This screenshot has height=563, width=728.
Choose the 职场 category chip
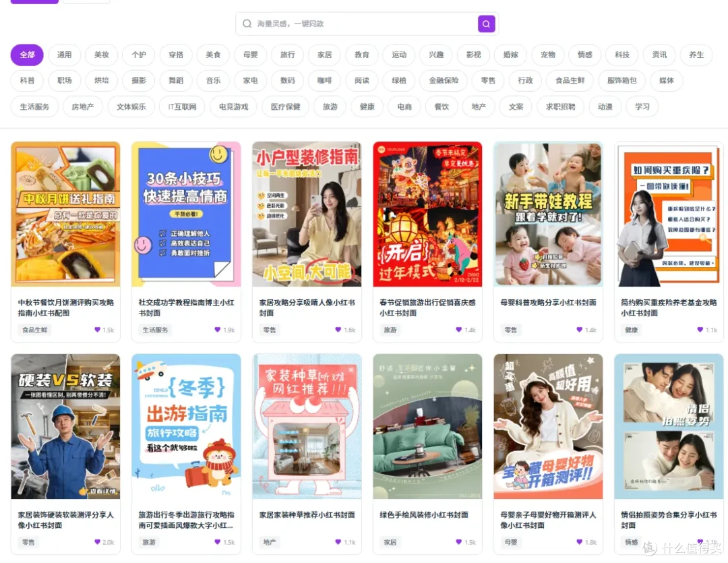pyautogui.click(x=65, y=80)
